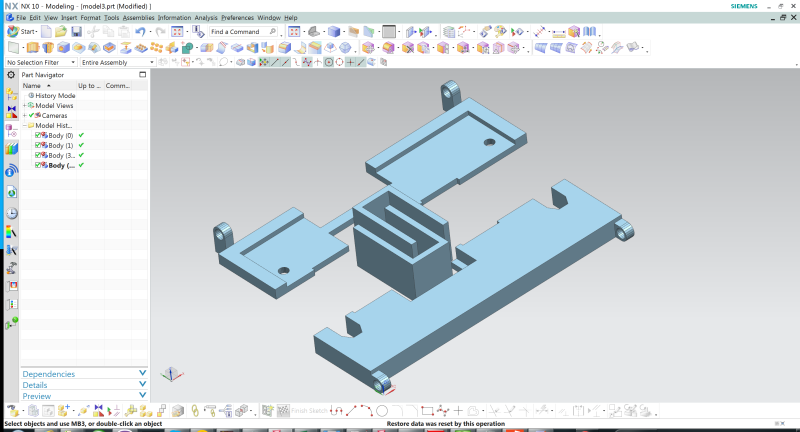The image size is (800, 432).
Task: Open the Assemblies menu
Action: (x=138, y=17)
